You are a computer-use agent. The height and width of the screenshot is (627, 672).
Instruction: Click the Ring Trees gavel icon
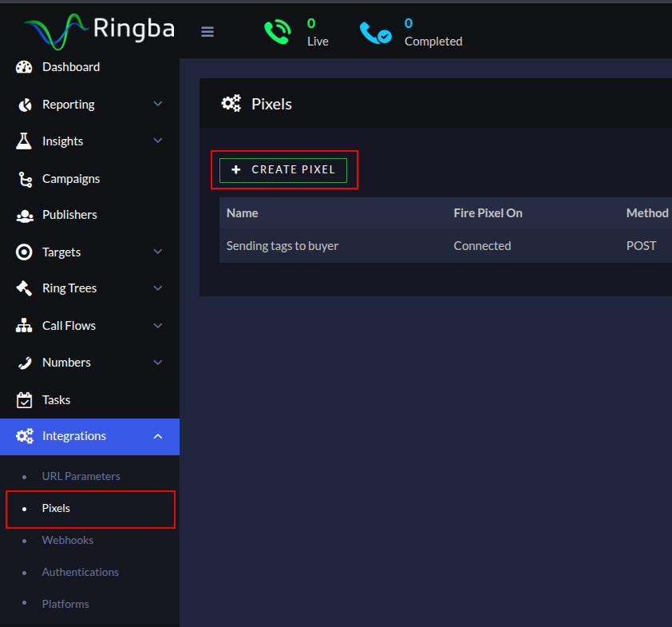click(24, 288)
